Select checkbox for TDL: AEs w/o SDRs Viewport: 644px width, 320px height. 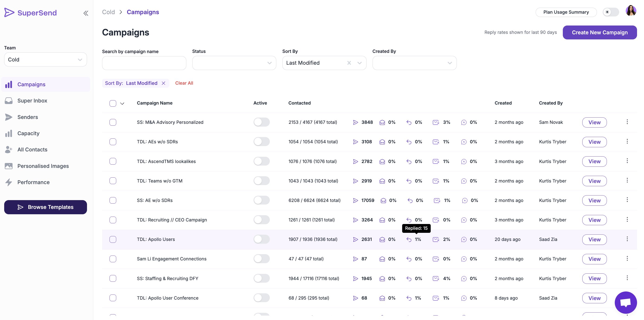113,142
